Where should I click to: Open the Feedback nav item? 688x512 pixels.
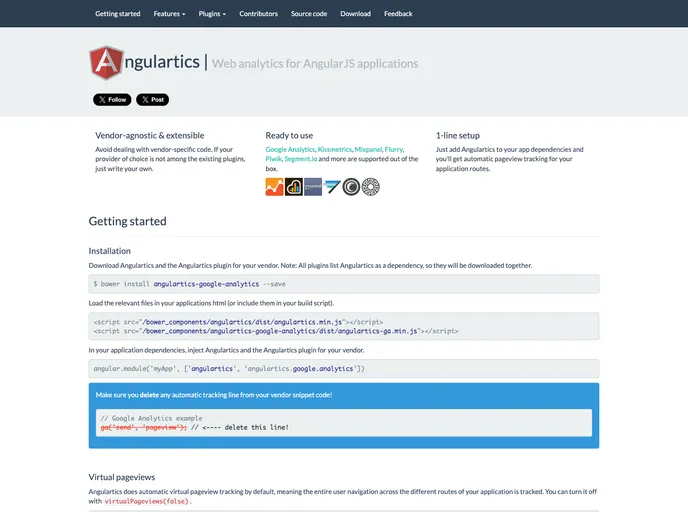[x=398, y=14]
